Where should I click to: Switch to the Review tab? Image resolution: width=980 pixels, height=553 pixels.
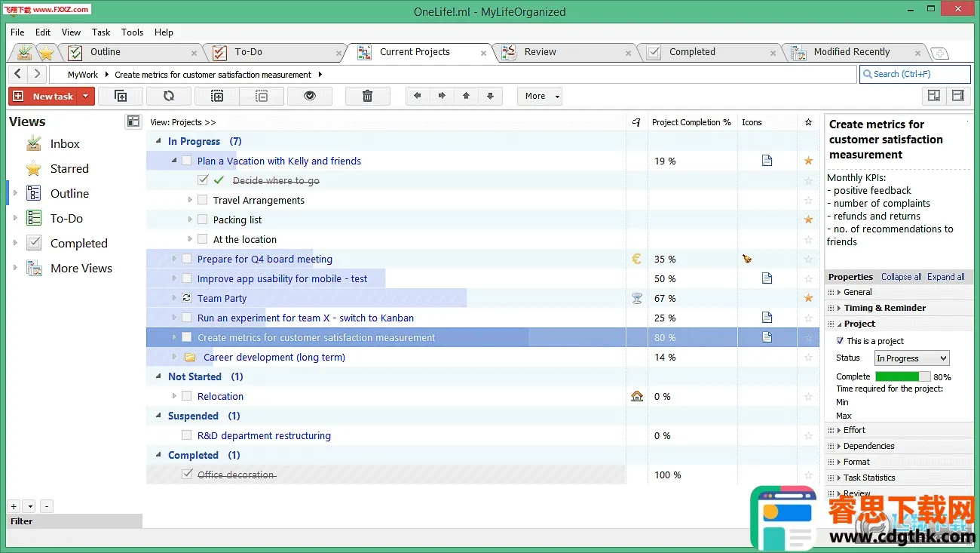point(540,52)
